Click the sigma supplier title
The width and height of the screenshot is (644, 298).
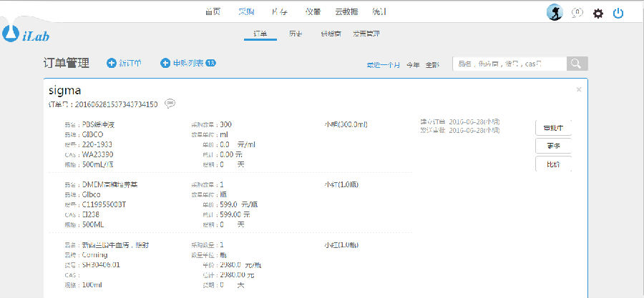coord(64,90)
